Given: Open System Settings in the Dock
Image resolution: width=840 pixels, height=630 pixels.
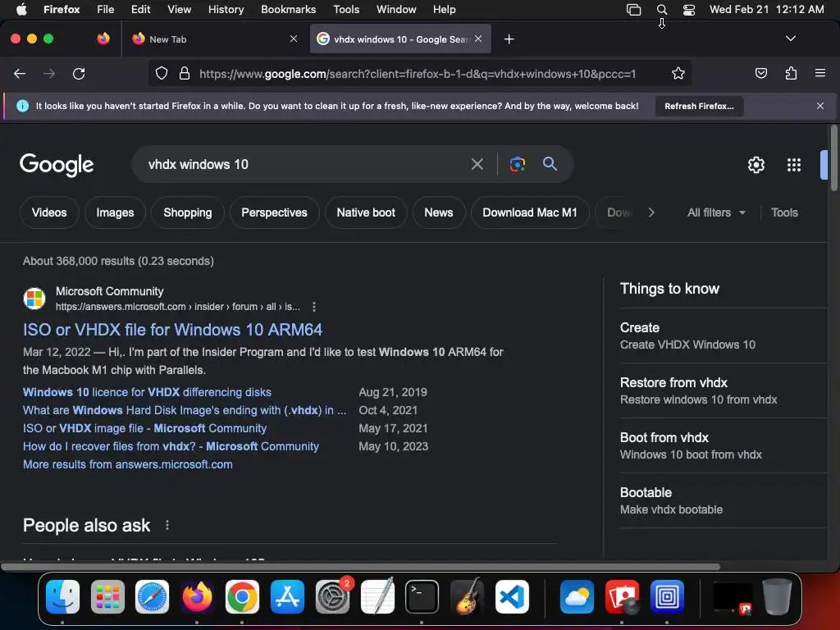Looking at the screenshot, I should (x=332, y=596).
